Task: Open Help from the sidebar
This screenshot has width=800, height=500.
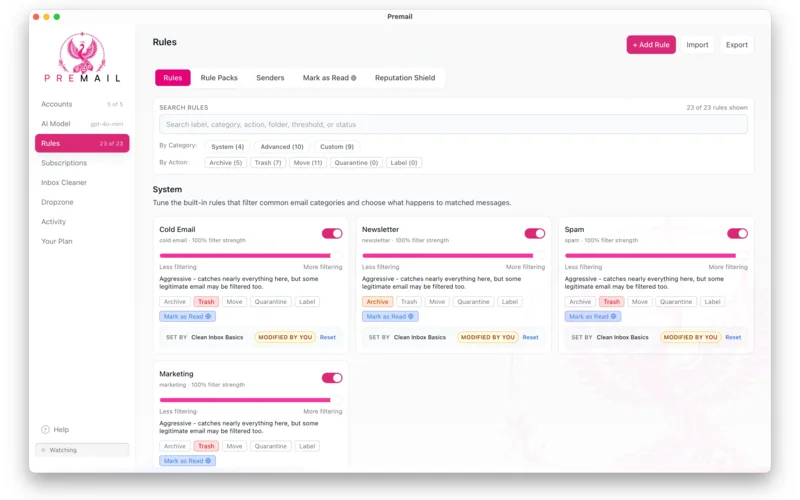Action: [55, 430]
